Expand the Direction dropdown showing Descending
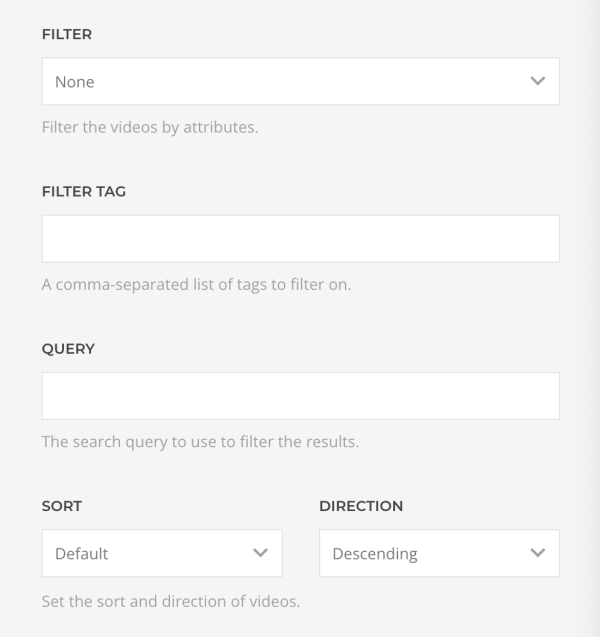The image size is (600, 637). [439, 553]
